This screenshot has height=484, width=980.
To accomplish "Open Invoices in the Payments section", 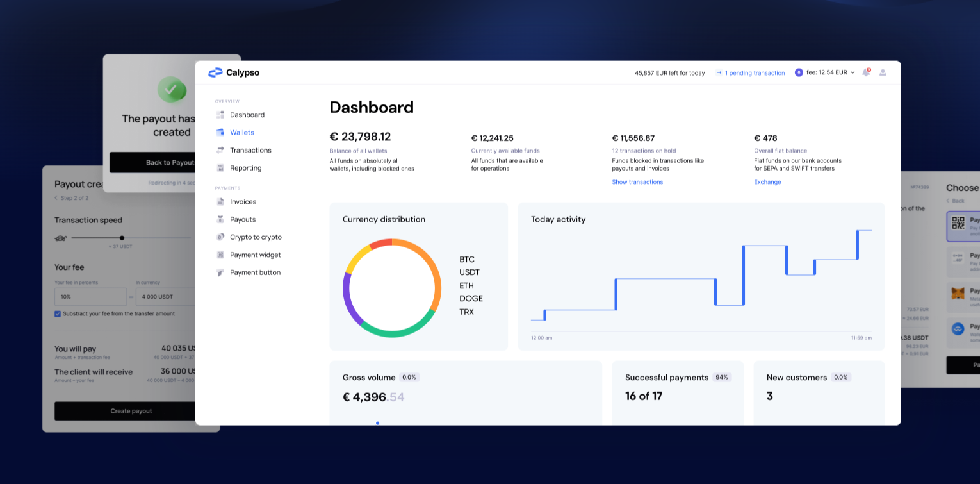I will pos(243,202).
